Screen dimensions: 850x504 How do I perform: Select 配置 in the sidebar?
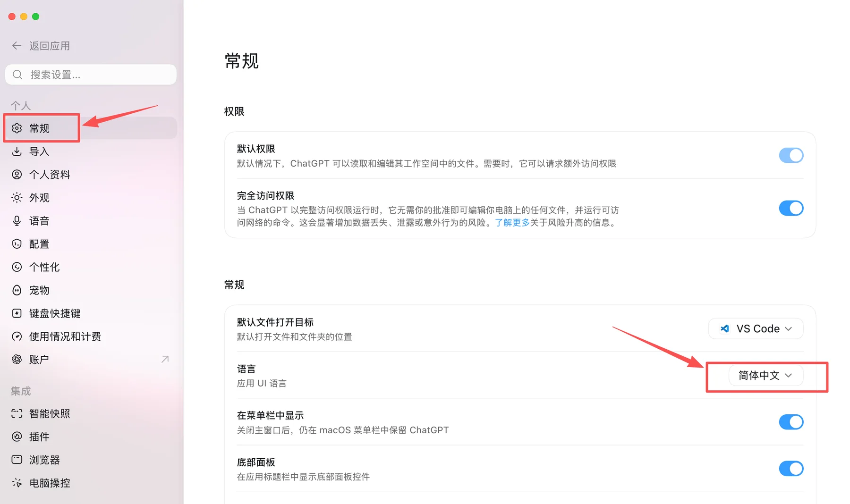tap(91, 244)
